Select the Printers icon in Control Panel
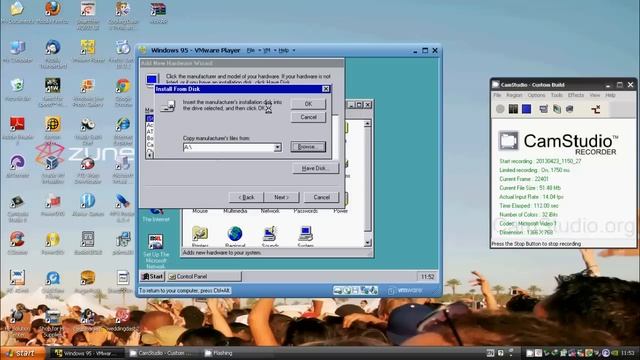This screenshot has width=640, height=360. (200, 234)
